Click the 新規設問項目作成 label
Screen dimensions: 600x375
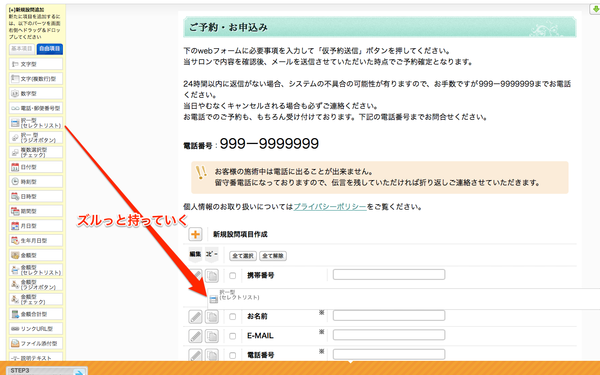pos(240,234)
